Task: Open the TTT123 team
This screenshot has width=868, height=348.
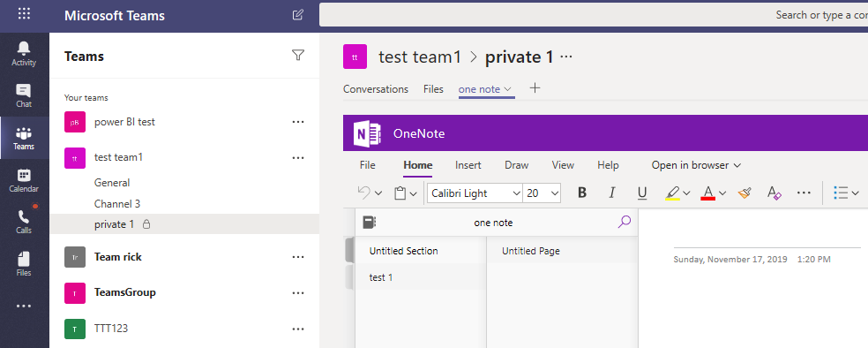Action: [x=111, y=329]
